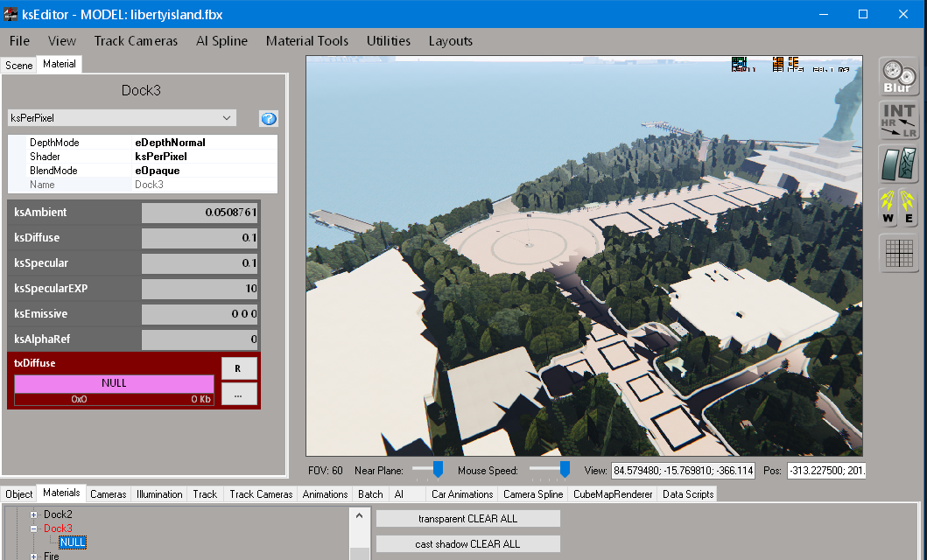Click the View coordinates field
The height and width of the screenshot is (560, 927).
pos(683,471)
